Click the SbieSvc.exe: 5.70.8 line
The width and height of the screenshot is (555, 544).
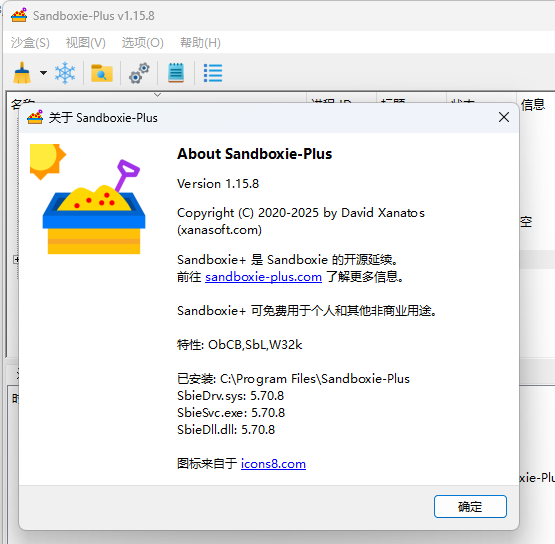point(231,413)
